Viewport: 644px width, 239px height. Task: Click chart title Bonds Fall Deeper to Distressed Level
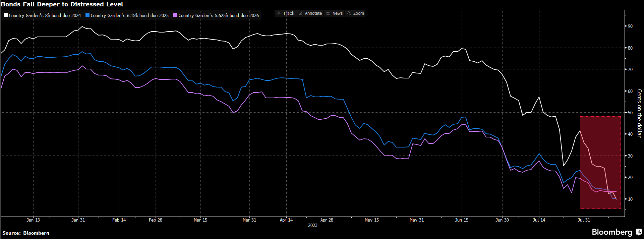click(62, 4)
